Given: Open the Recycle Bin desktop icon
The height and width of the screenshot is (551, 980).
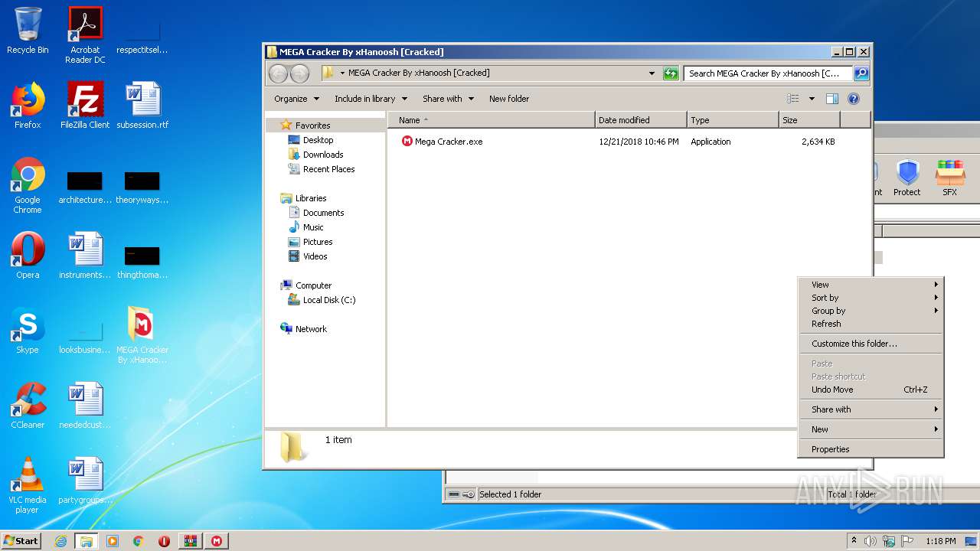Looking at the screenshot, I should [x=28, y=31].
